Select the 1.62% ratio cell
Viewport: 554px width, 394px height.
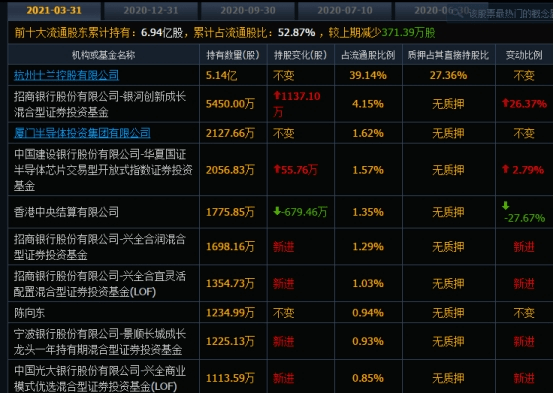coord(368,133)
